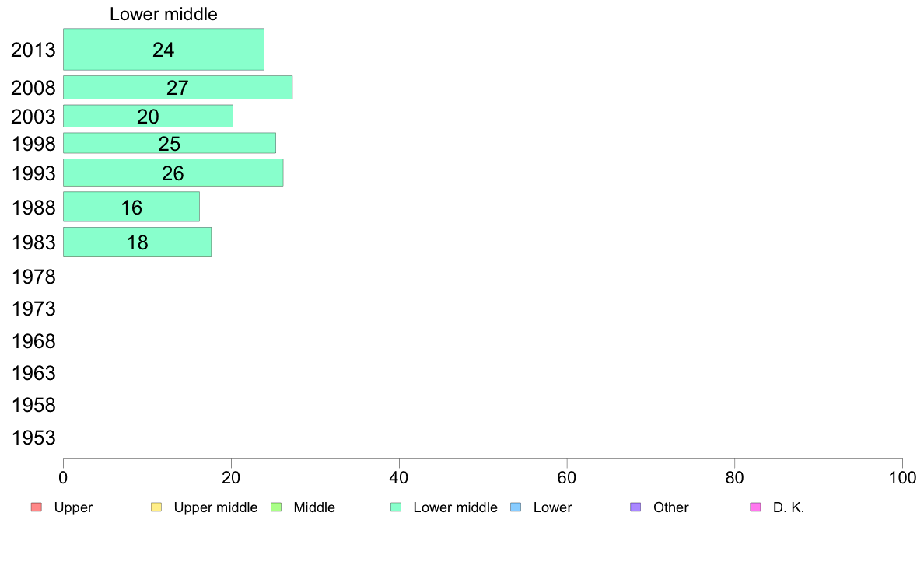Click the pink D. K. legend swatch
This screenshot has width=924, height=572.
click(x=755, y=507)
